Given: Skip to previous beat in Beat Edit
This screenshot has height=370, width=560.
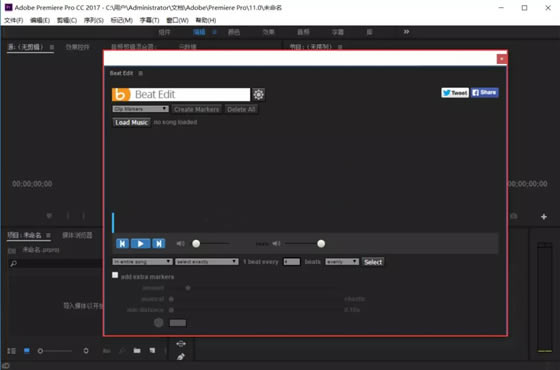Looking at the screenshot, I should 122,244.
